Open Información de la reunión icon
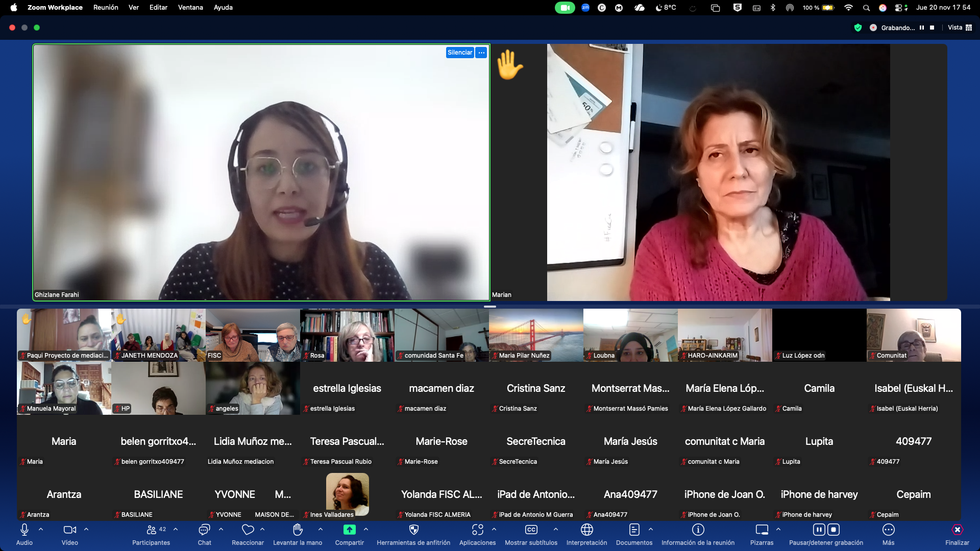980x551 pixels. (x=698, y=530)
